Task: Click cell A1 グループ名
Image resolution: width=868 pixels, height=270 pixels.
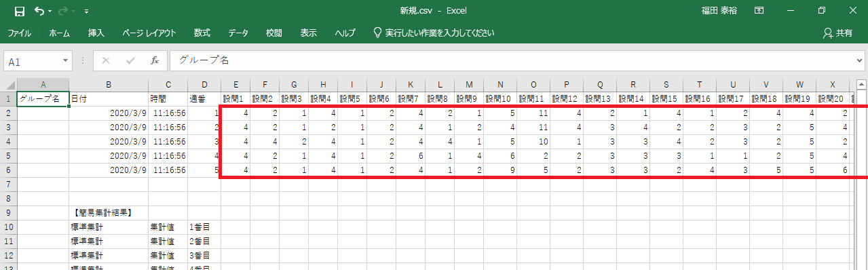Action: pos(43,99)
